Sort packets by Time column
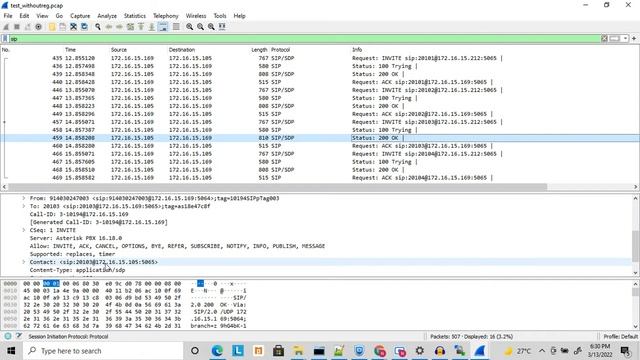The height and width of the screenshot is (360, 640). point(70,49)
